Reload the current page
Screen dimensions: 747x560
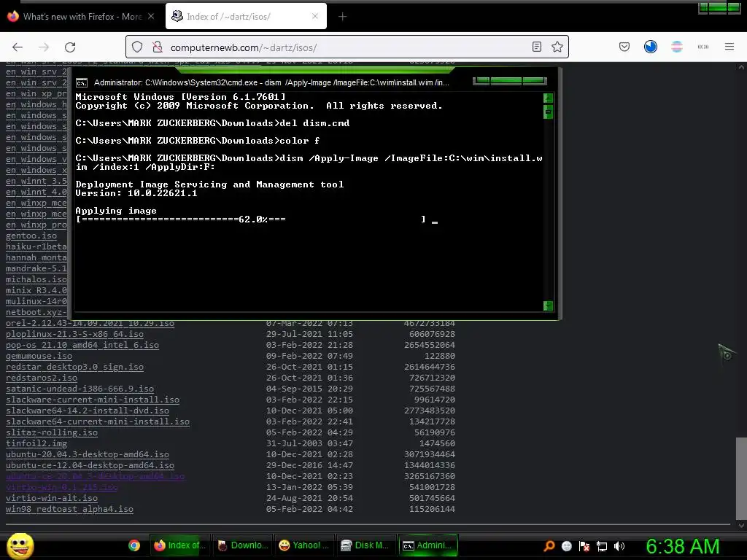[x=70, y=47]
